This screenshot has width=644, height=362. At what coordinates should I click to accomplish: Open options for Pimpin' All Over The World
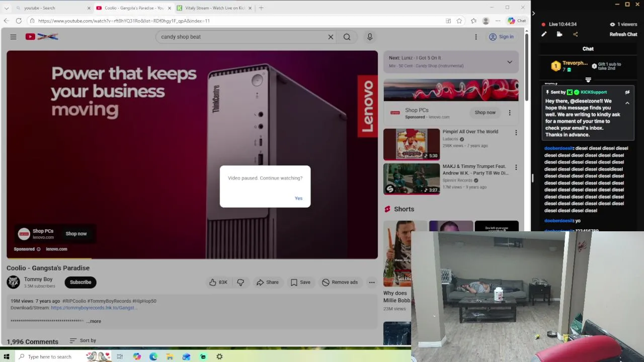pyautogui.click(x=516, y=133)
